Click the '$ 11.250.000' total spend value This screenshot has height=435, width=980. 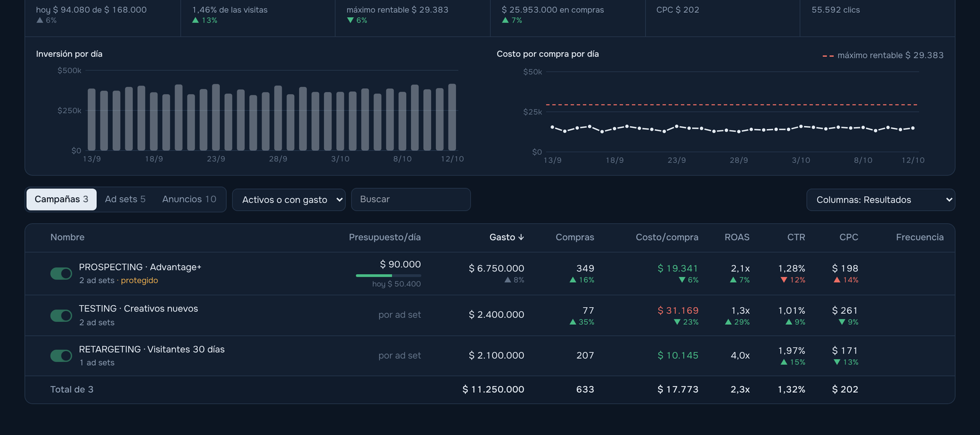(x=494, y=390)
